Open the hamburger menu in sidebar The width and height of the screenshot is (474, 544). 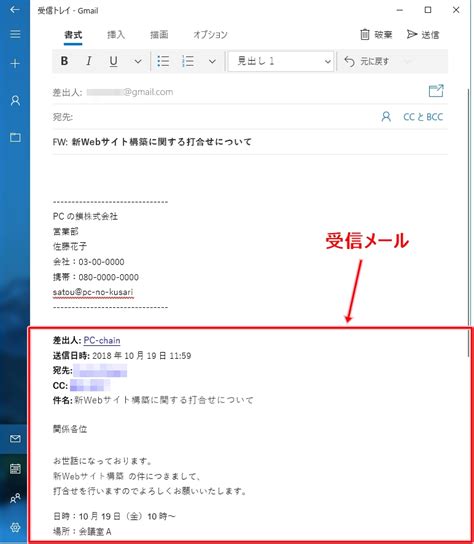[x=15, y=34]
